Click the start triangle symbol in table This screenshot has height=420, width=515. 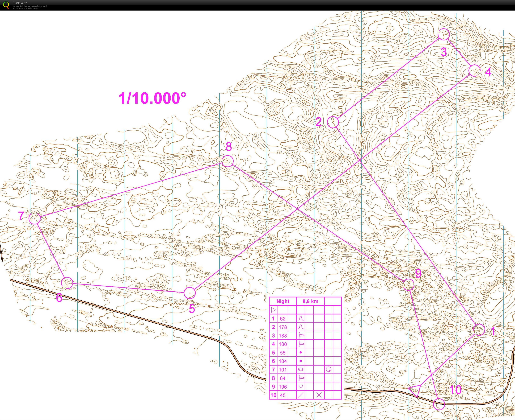[274, 310]
